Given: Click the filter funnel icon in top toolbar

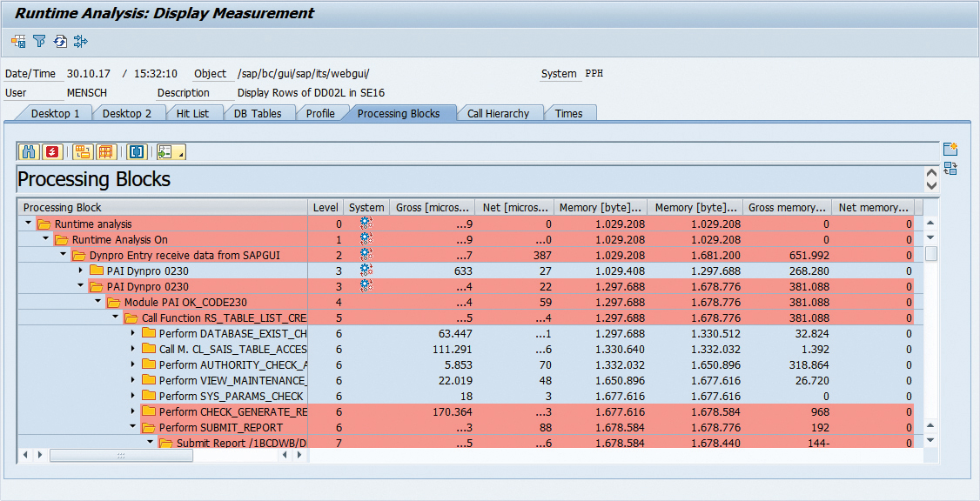Looking at the screenshot, I should (x=39, y=41).
